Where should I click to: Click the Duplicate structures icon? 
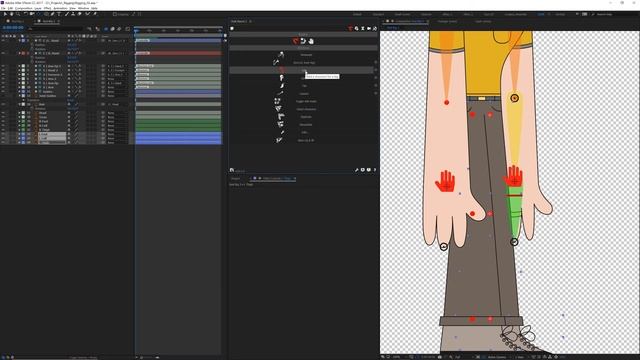tap(280, 117)
